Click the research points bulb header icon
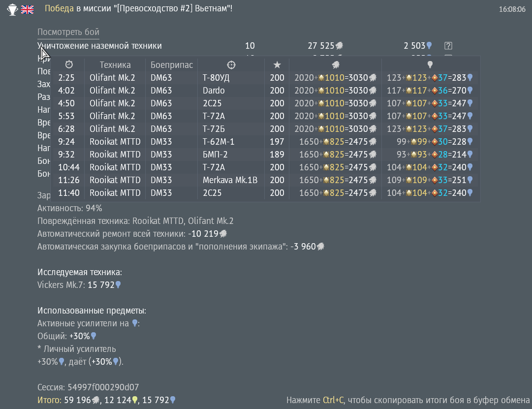This screenshot has height=409, width=532. (430, 65)
